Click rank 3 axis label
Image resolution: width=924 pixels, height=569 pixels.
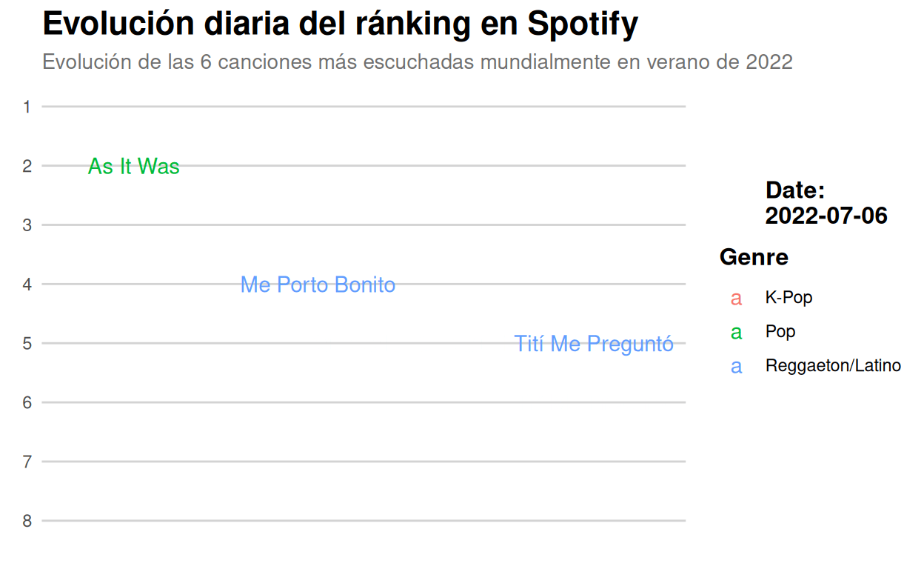27,225
